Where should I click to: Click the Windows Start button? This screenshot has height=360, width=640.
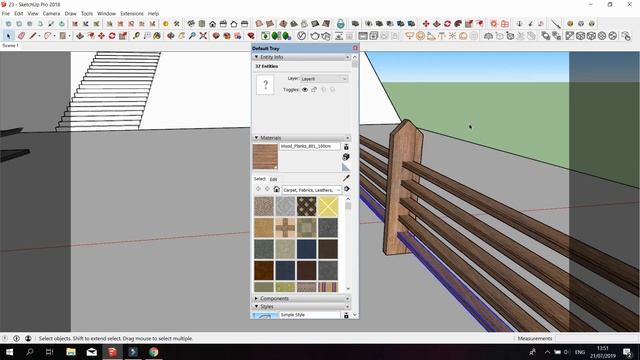pos(9,352)
